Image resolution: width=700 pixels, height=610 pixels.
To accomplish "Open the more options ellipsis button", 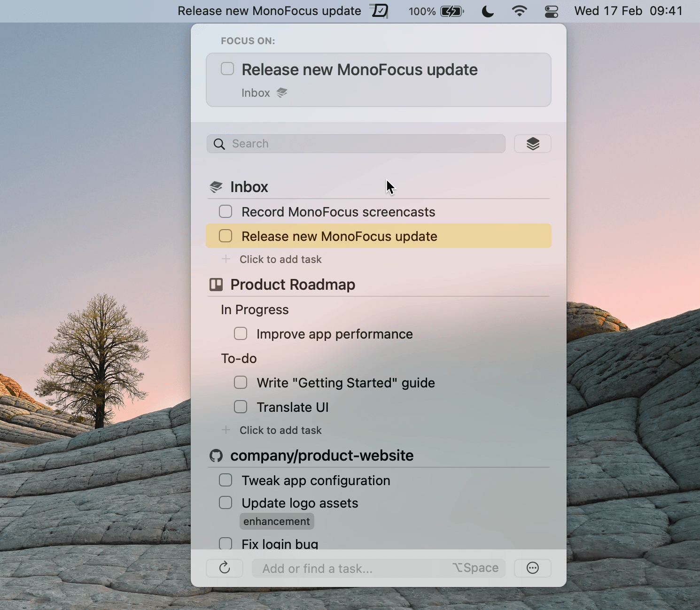I will (532, 568).
